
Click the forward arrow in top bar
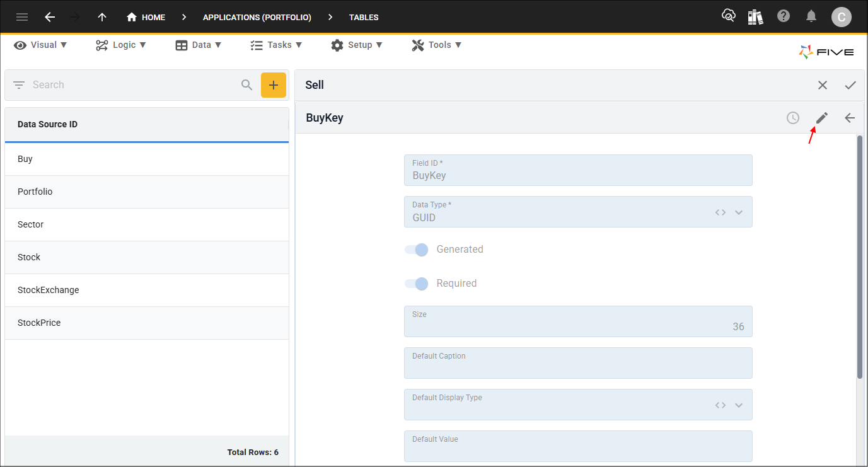pyautogui.click(x=76, y=17)
